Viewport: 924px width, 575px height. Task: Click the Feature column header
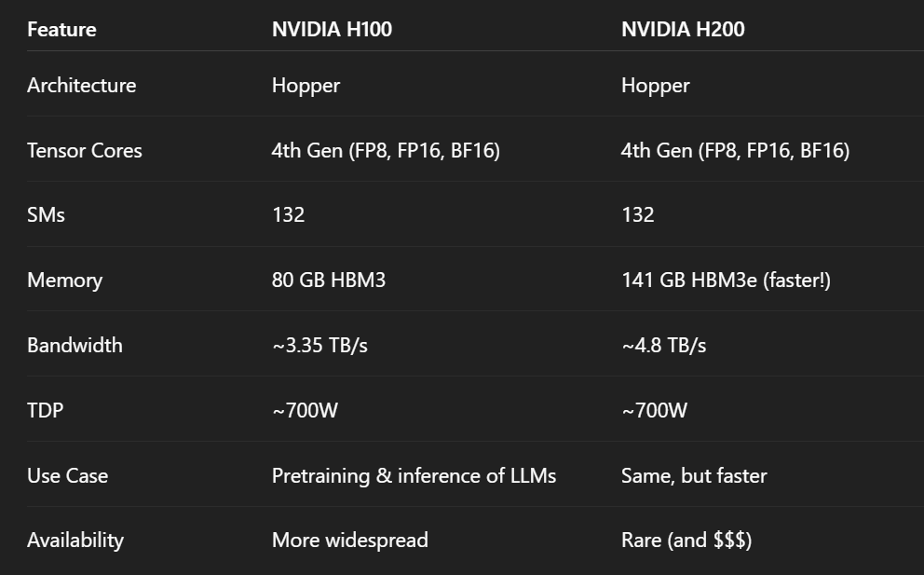pyautogui.click(x=61, y=30)
